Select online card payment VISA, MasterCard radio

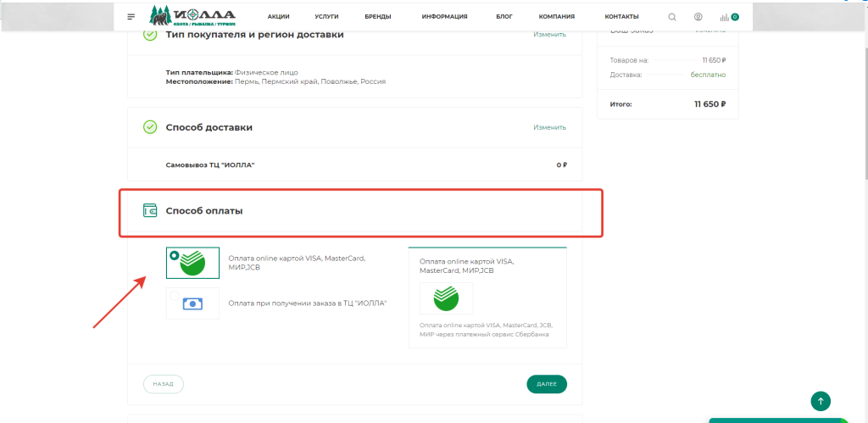click(x=175, y=254)
